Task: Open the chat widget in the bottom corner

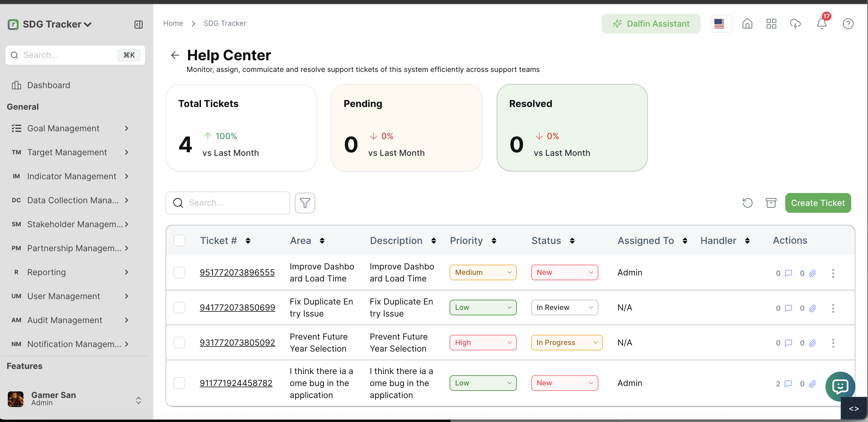Action: click(840, 386)
